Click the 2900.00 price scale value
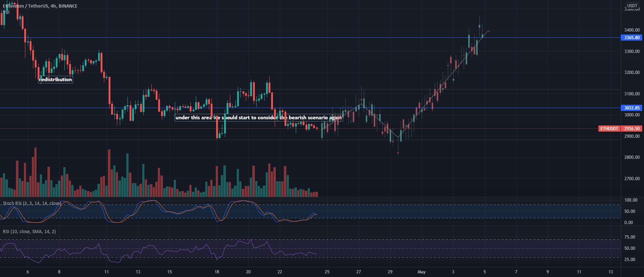Screen dimensions: 644x277 click(x=632, y=136)
